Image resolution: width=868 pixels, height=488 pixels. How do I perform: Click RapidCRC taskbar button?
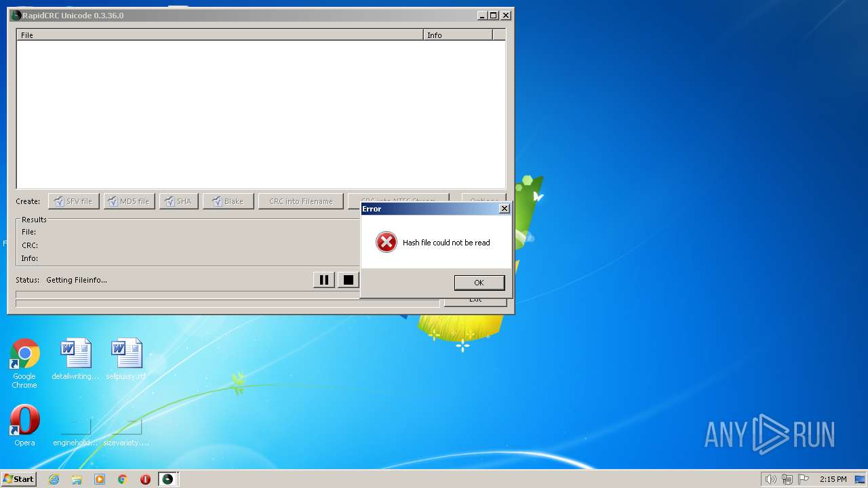click(168, 479)
